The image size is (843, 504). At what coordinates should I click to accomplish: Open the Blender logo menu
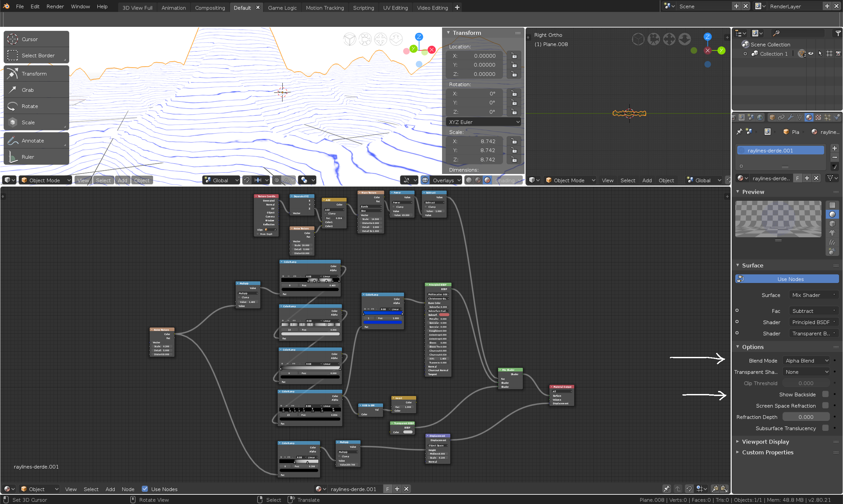(x=6, y=6)
